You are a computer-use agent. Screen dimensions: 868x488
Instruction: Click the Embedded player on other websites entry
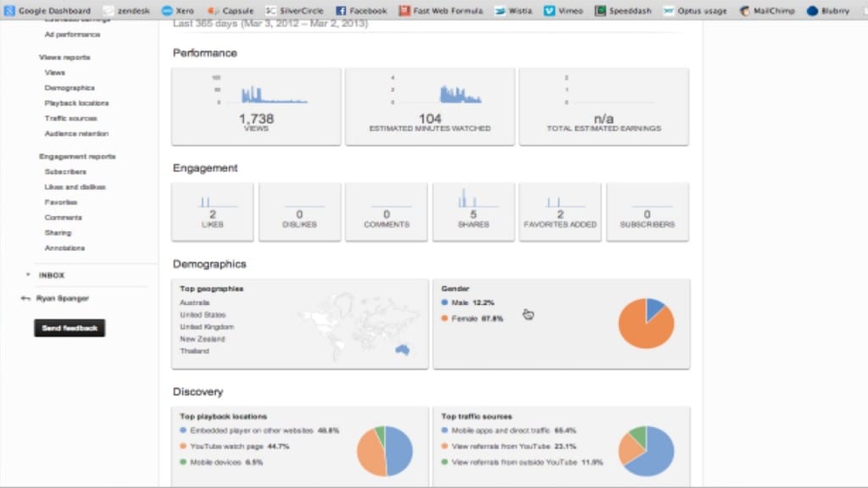tap(259, 430)
